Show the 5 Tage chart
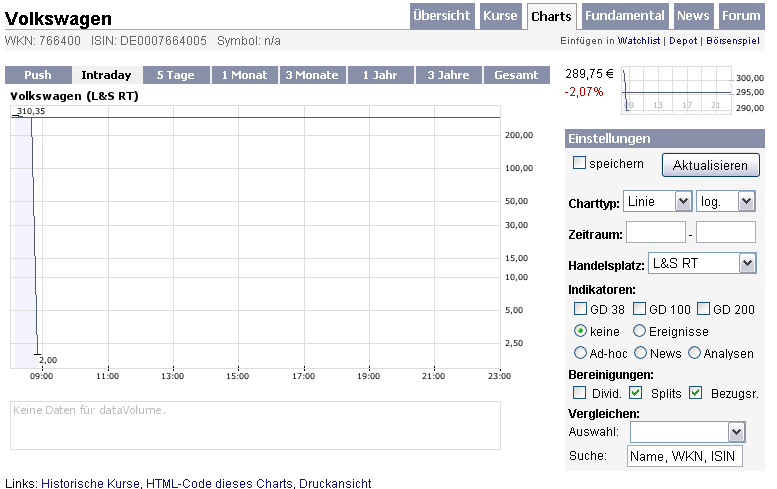Image resolution: width=777 pixels, height=489 pixels. pyautogui.click(x=175, y=75)
